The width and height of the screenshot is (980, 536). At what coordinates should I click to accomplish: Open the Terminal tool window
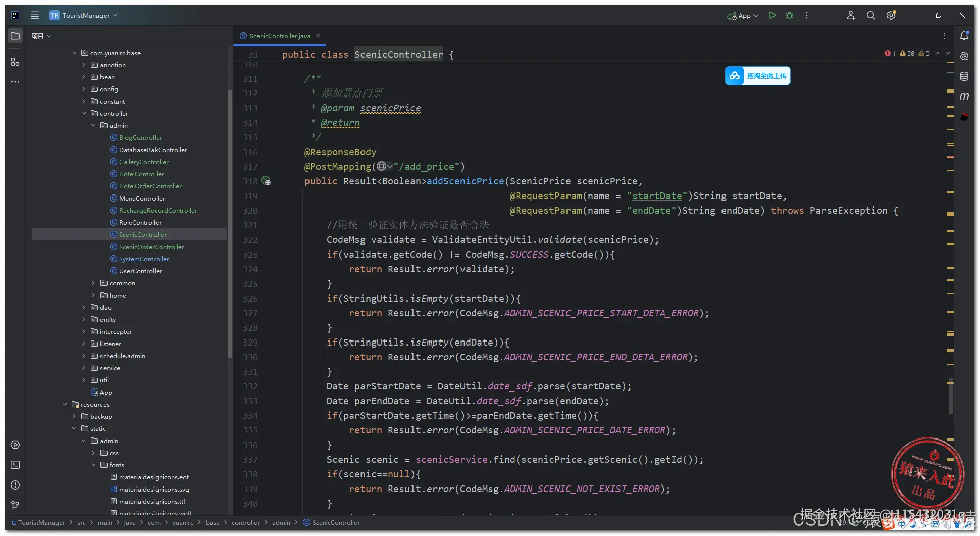pos(15,465)
